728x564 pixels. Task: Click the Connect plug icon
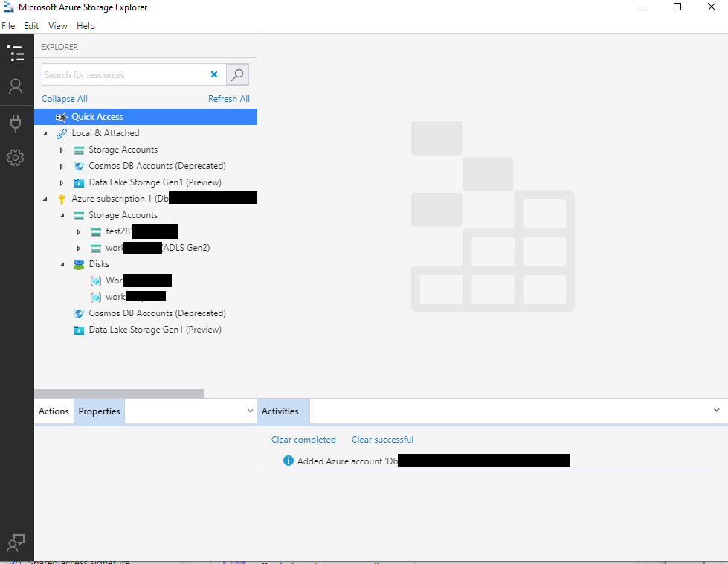16,124
